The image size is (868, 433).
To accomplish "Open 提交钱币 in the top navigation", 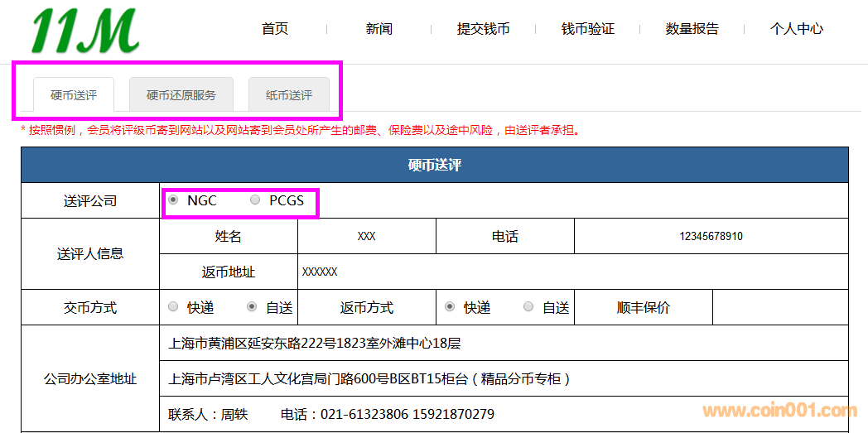I will (x=484, y=29).
